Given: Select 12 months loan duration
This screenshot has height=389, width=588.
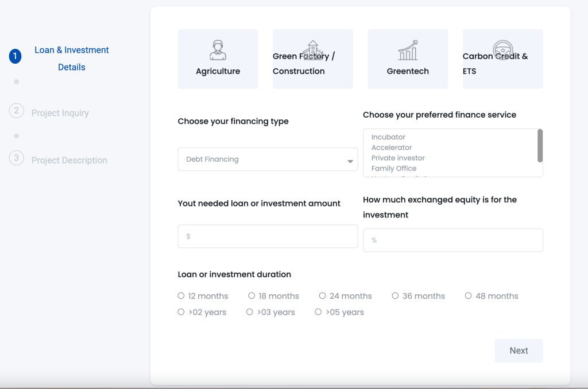Looking at the screenshot, I should click(x=181, y=296).
